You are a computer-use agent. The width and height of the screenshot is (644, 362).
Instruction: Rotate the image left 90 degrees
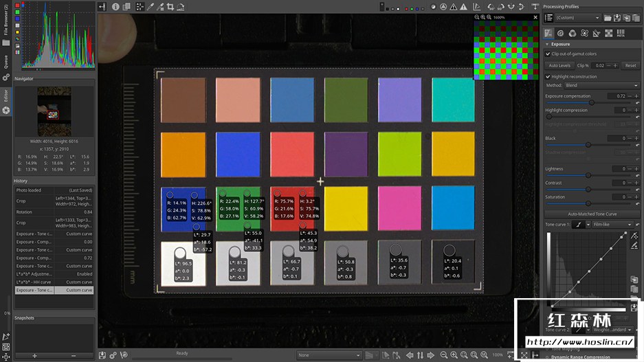(x=491, y=7)
